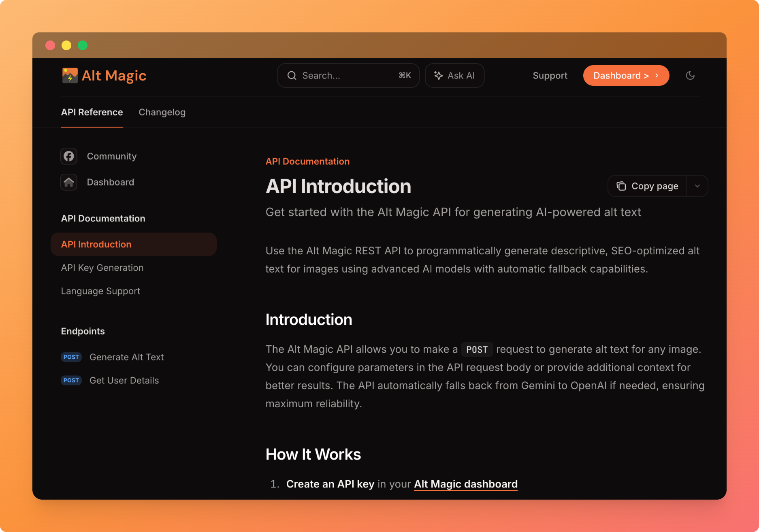The width and height of the screenshot is (759, 532).
Task: Click the API Documentation sidebar section title
Action: coord(103,219)
